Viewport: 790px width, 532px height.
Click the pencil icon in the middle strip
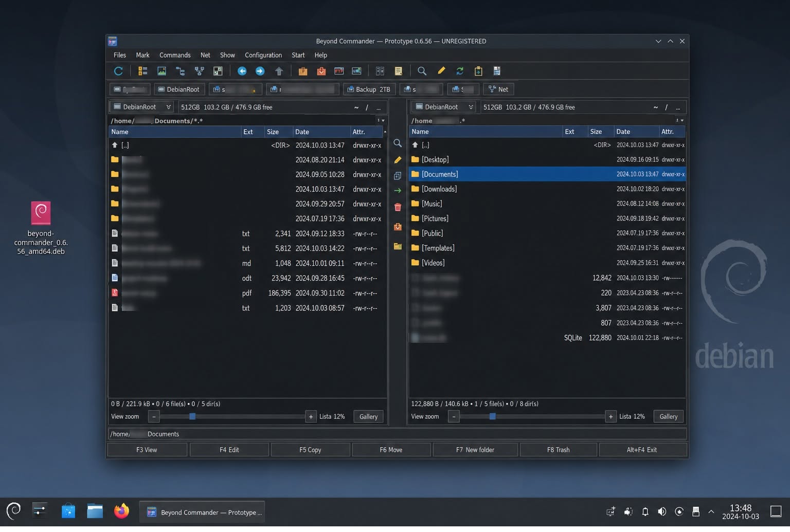[398, 160]
